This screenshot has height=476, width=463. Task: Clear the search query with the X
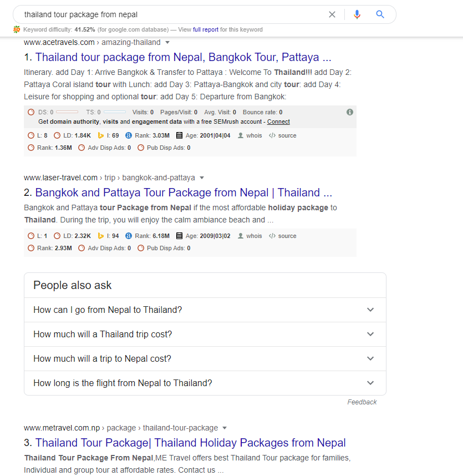click(x=332, y=14)
